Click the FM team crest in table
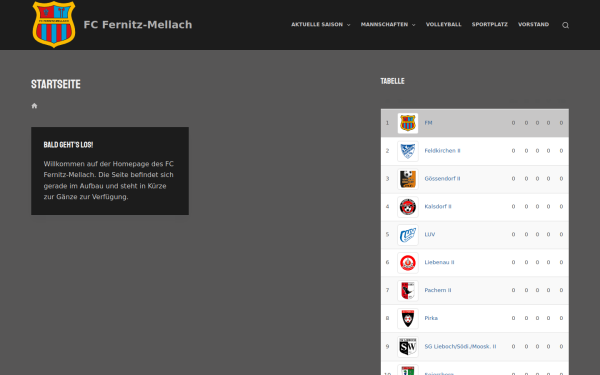Viewport: 600px width, 375px height. pyautogui.click(x=408, y=123)
